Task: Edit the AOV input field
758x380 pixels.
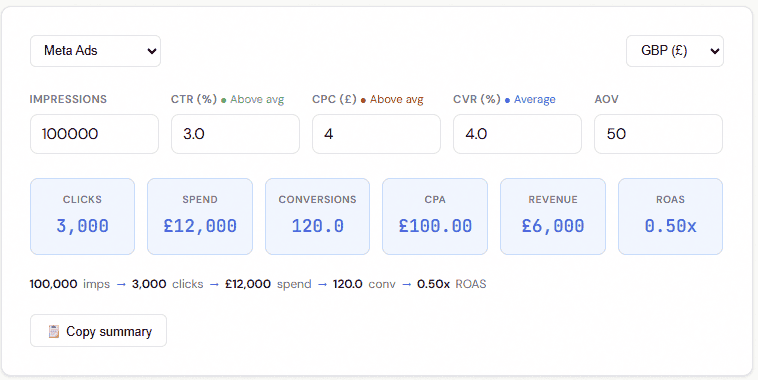Action: pos(658,134)
